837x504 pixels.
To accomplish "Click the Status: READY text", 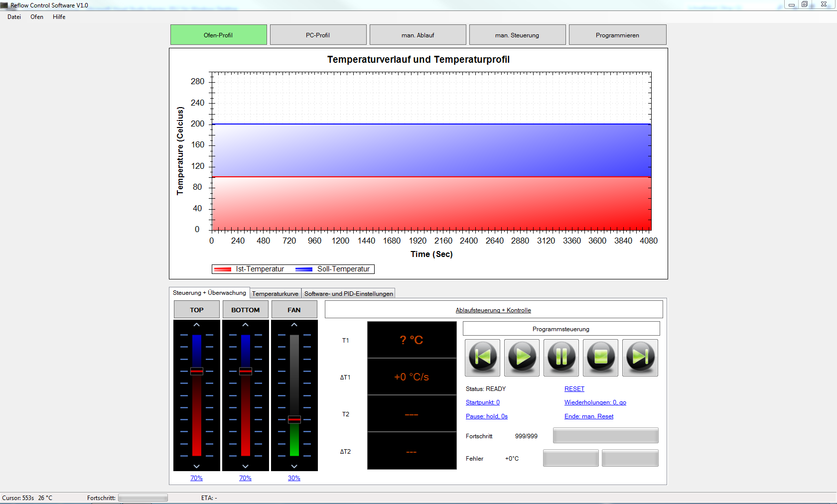I will point(486,389).
